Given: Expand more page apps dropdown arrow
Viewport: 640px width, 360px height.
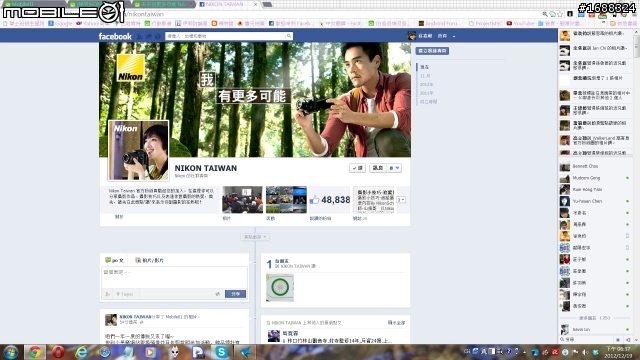Looking at the screenshot, I should tap(401, 200).
